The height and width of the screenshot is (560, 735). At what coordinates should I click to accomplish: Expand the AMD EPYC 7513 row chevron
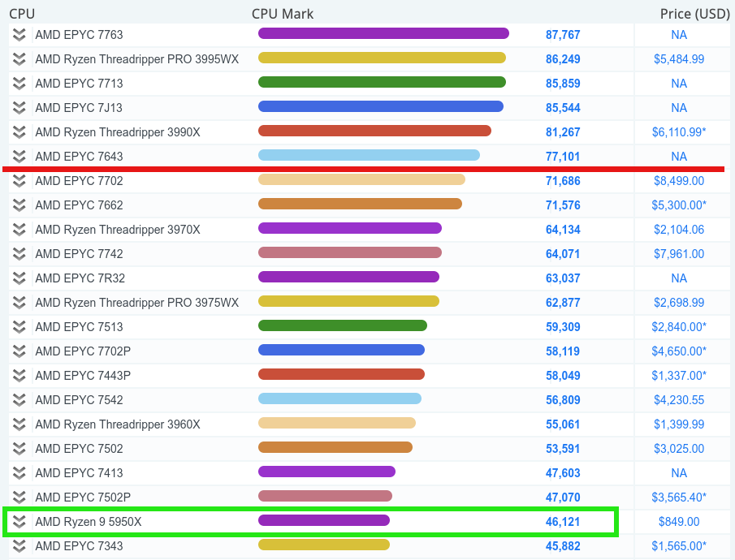19,327
